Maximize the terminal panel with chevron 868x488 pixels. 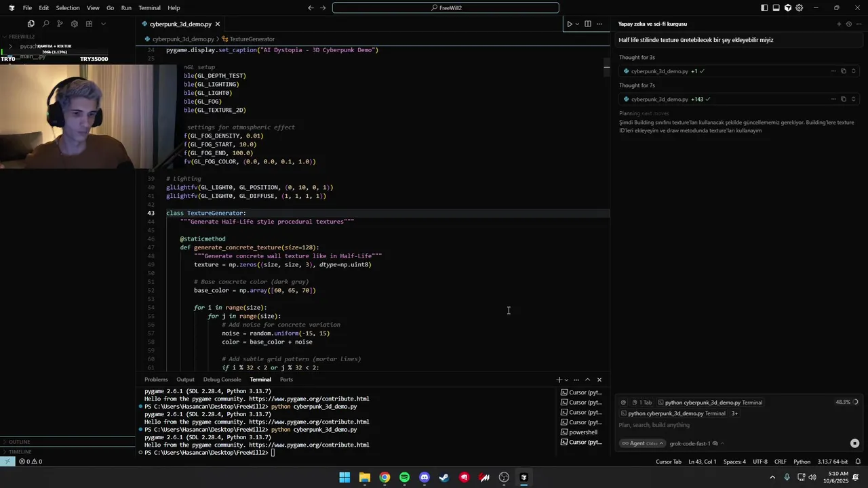coord(588,380)
